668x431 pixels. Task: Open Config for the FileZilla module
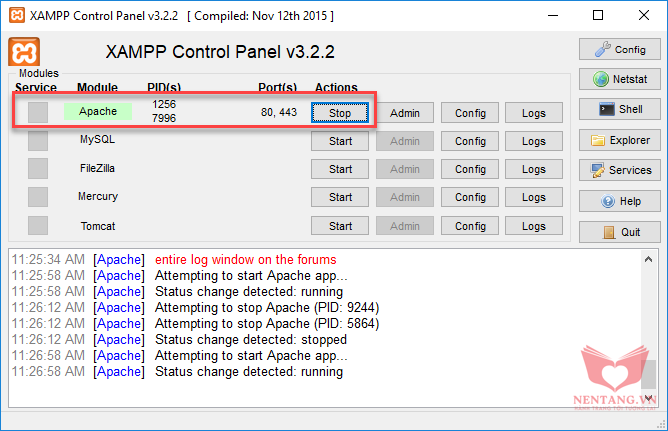pos(470,170)
